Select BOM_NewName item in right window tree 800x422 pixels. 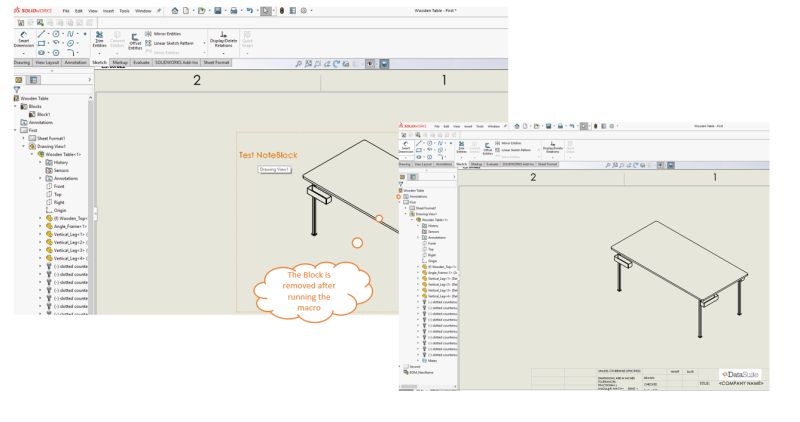pyautogui.click(x=418, y=373)
